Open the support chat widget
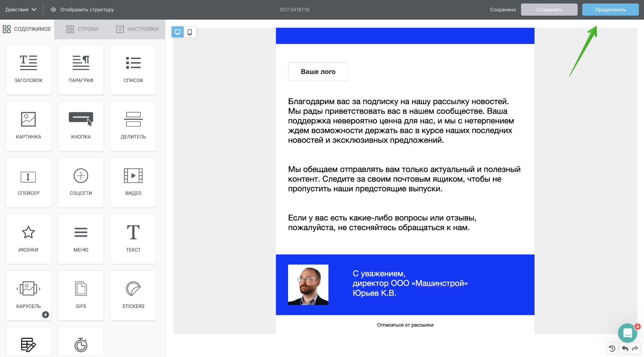644x357 pixels. tap(628, 333)
